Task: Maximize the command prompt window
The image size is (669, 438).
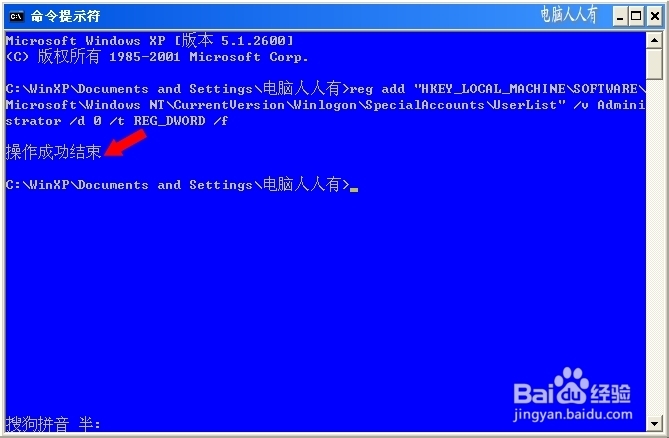Action: [636, 17]
